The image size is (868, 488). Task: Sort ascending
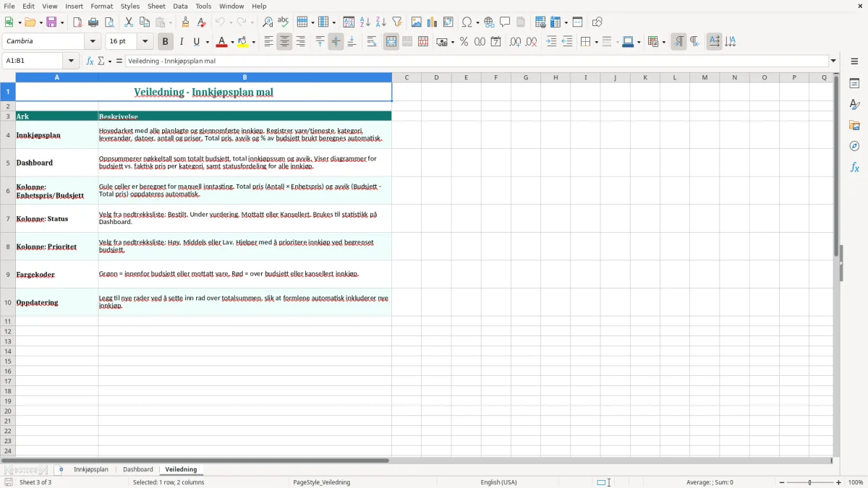pyautogui.click(x=365, y=22)
